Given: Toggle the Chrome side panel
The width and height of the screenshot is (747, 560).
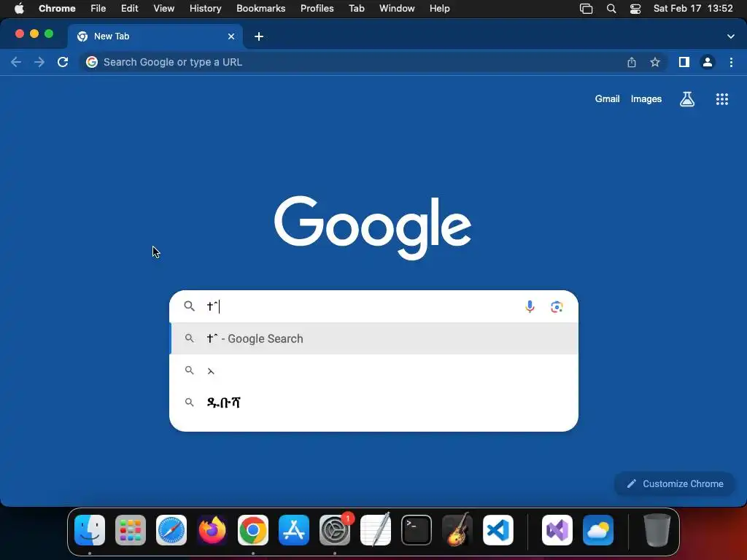Looking at the screenshot, I should click(684, 62).
